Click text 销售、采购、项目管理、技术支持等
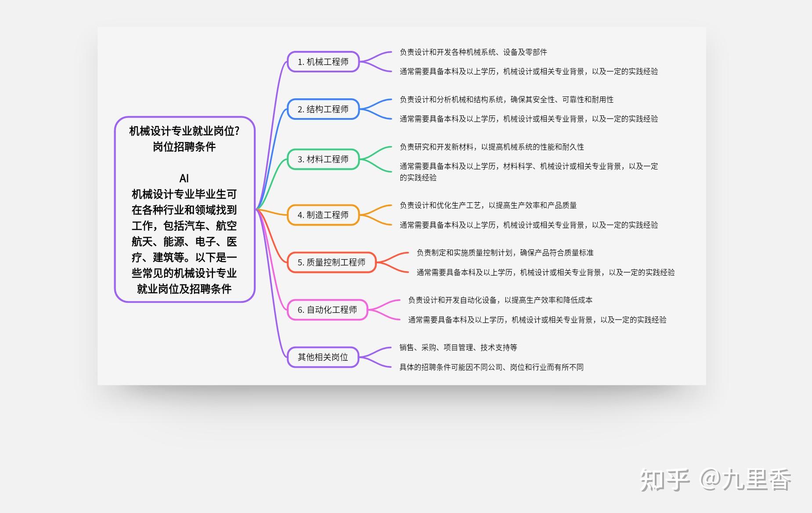Image resolution: width=812 pixels, height=513 pixels. point(458,348)
